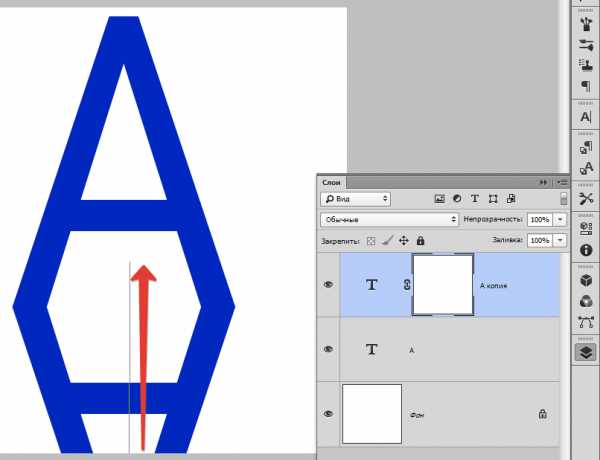The width and height of the screenshot is (600, 460).
Task: Open the Info panel icon
Action: (x=585, y=250)
